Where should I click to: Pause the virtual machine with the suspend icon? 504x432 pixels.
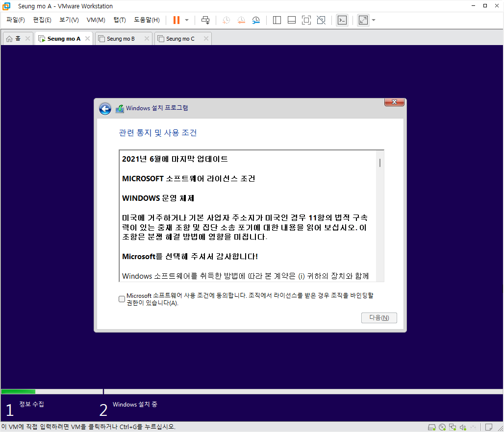click(x=176, y=20)
